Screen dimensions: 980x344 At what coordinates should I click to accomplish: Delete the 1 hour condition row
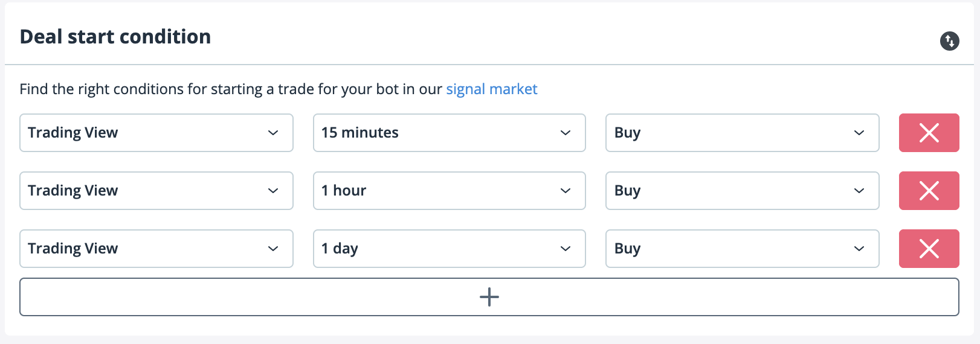929,191
